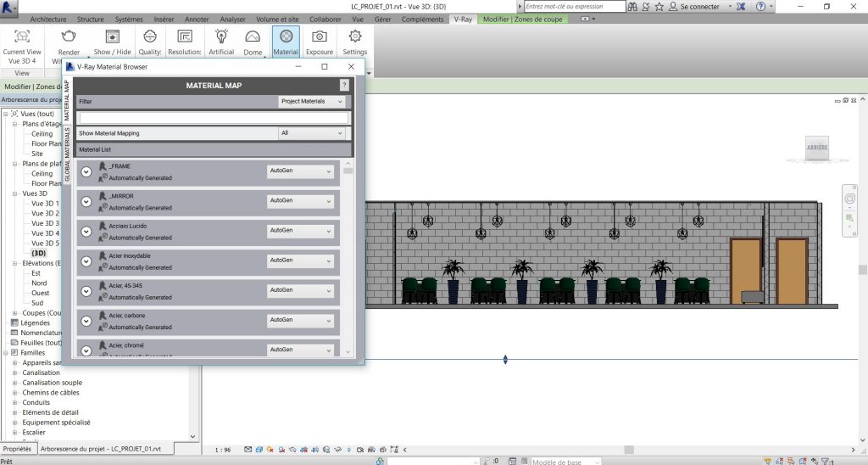Click the Render teapot icon

click(x=69, y=37)
